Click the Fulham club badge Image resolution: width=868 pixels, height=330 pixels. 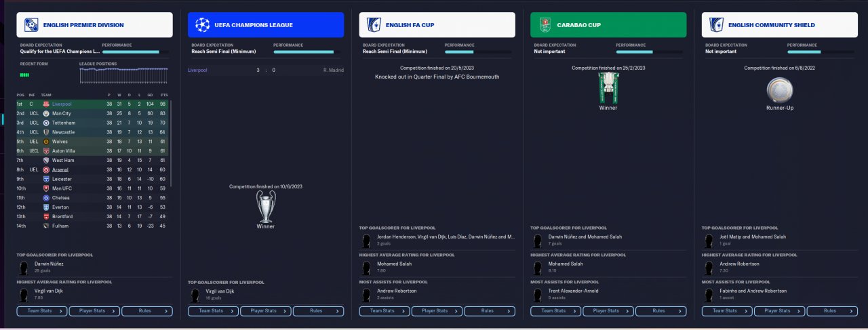click(46, 226)
